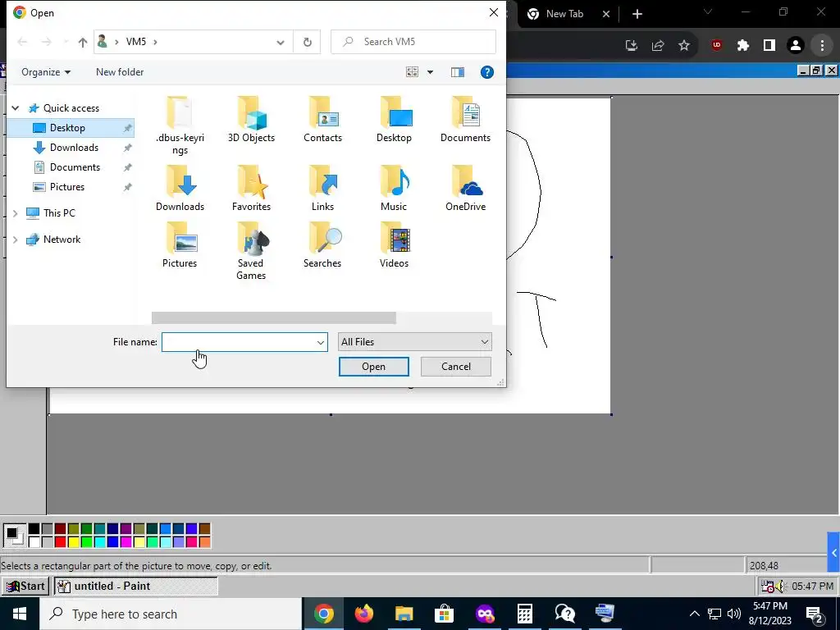The image size is (840, 630).
Task: Select the Favorites folder
Action: (251, 188)
